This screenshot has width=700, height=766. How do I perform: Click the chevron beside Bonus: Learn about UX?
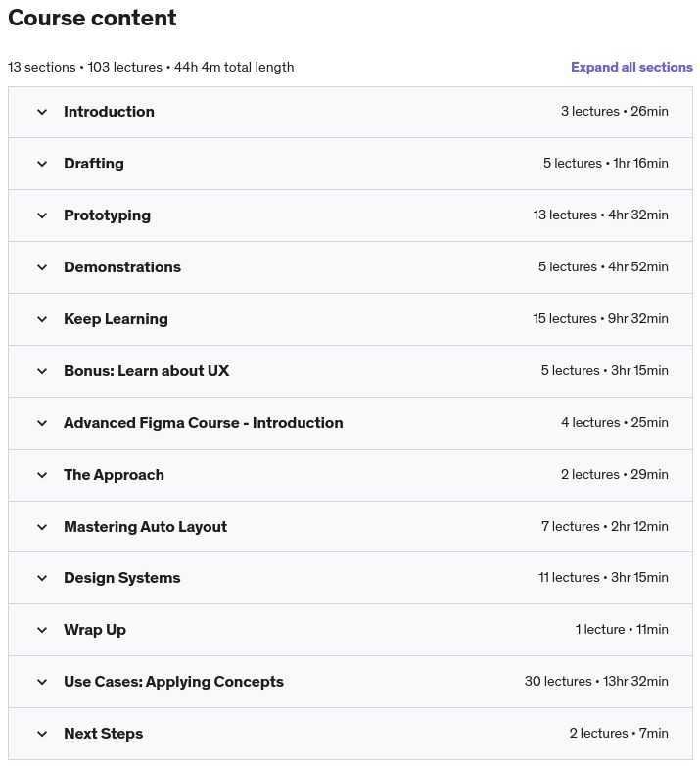coord(42,371)
